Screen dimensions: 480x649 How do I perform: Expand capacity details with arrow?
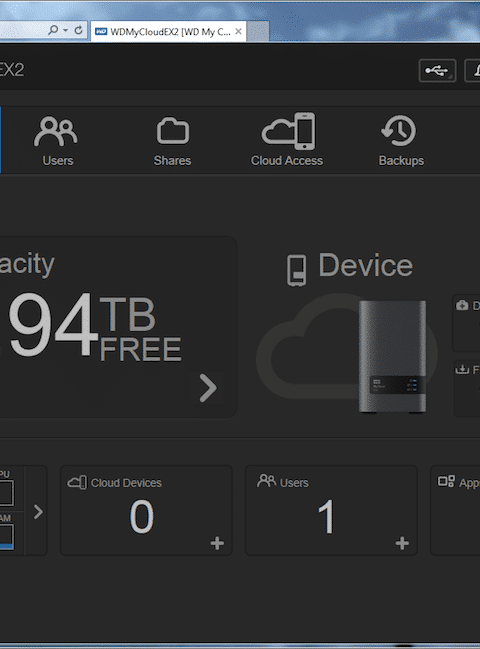[x=208, y=388]
